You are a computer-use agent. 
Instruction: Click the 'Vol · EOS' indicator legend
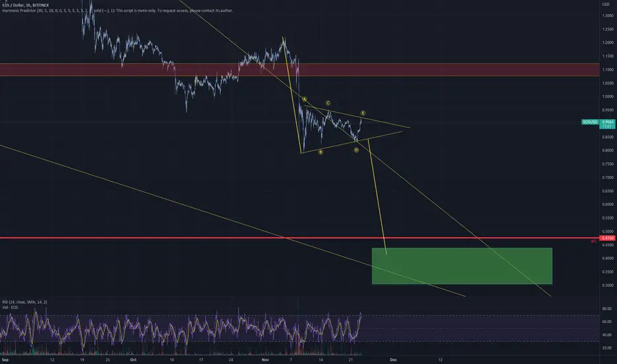(x=10, y=307)
